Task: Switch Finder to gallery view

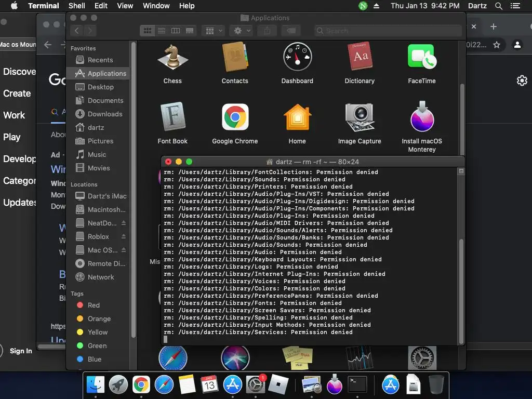Action: (x=190, y=31)
